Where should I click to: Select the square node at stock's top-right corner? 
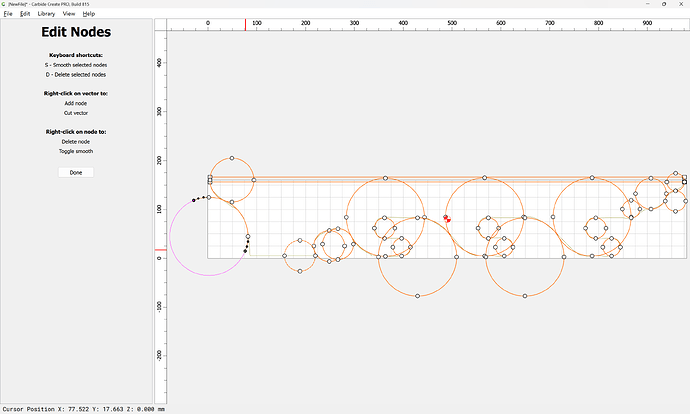point(685,179)
